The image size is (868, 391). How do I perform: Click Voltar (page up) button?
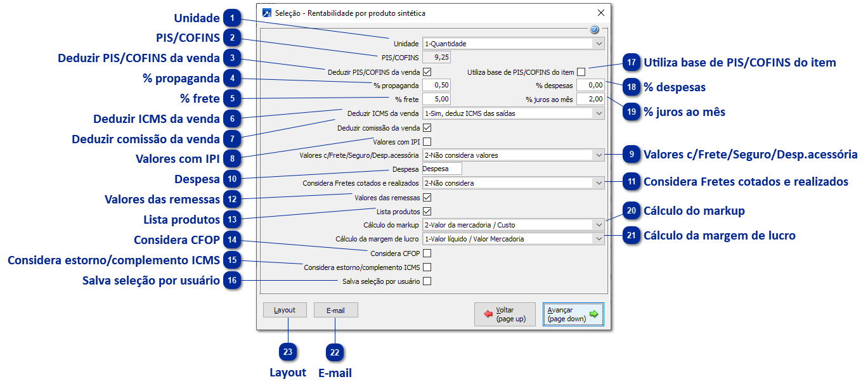coord(505,314)
